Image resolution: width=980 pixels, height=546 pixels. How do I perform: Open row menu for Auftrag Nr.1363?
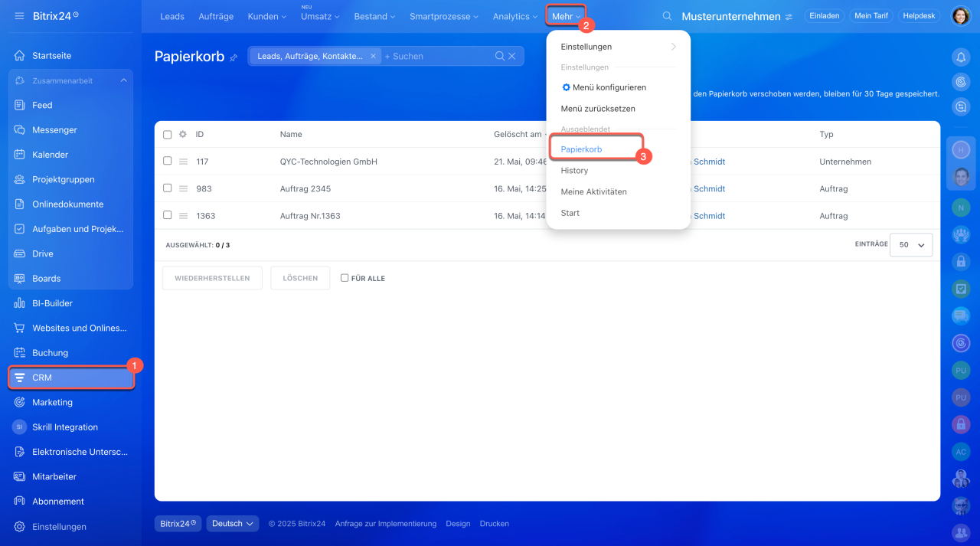[x=183, y=216]
